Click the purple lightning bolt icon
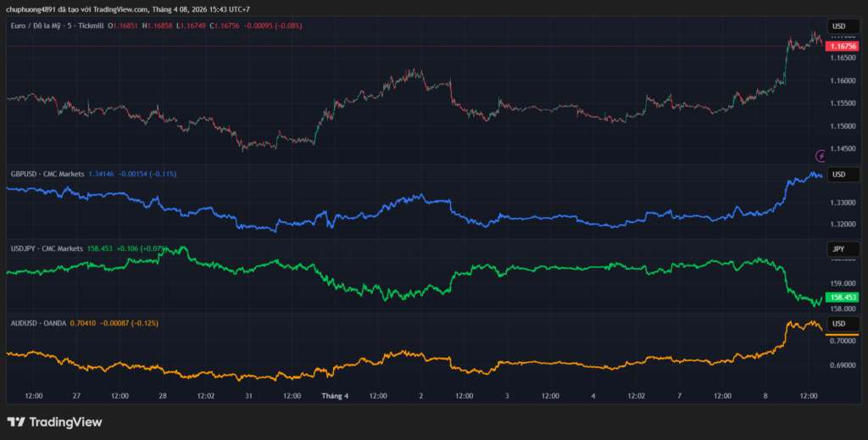Screen dimensions: 868x440 (821, 156)
